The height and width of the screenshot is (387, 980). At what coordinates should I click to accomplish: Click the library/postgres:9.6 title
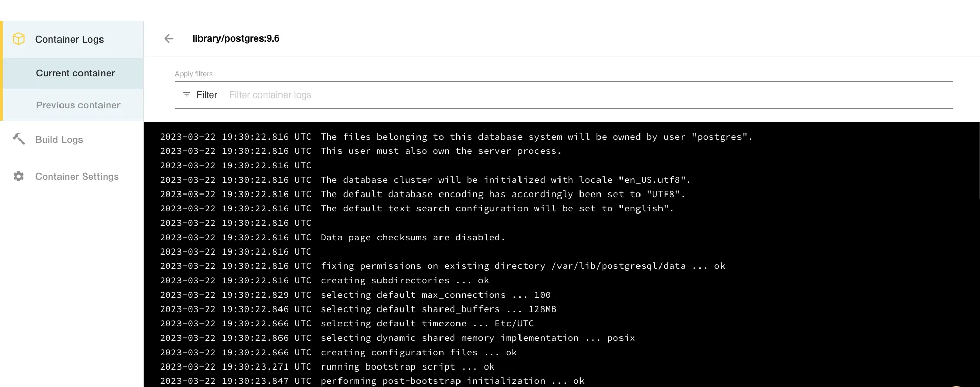(x=236, y=38)
